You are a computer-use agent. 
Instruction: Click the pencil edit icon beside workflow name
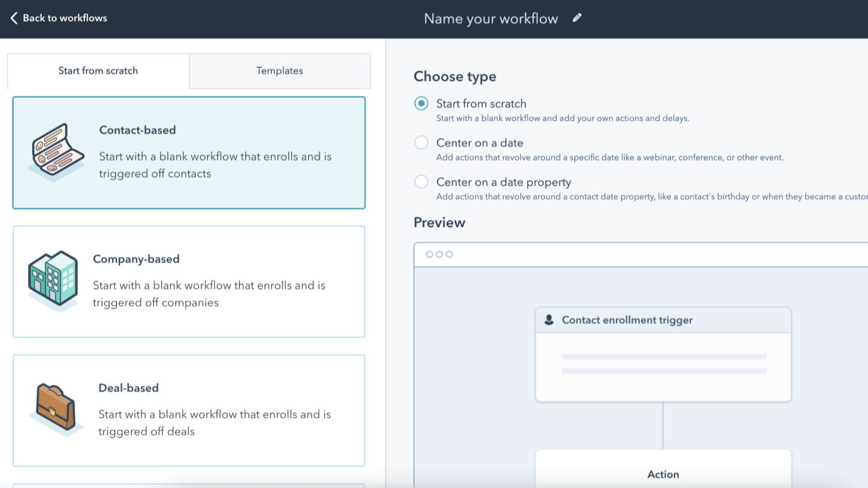[x=577, y=18]
